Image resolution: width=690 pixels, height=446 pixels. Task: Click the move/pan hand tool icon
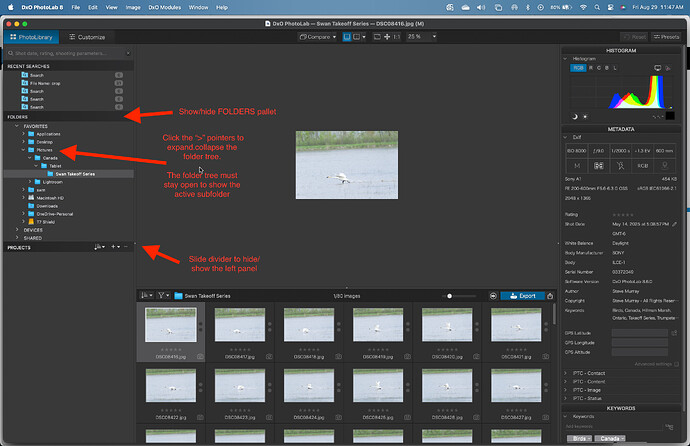coord(387,37)
